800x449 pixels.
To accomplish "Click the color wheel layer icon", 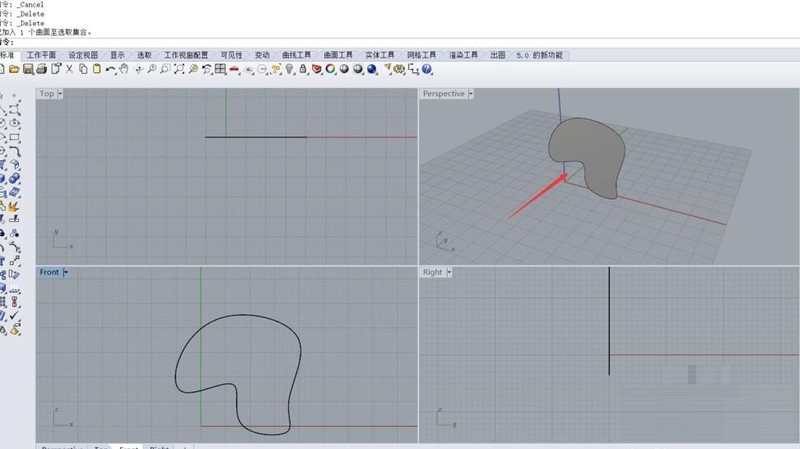I will (x=330, y=69).
